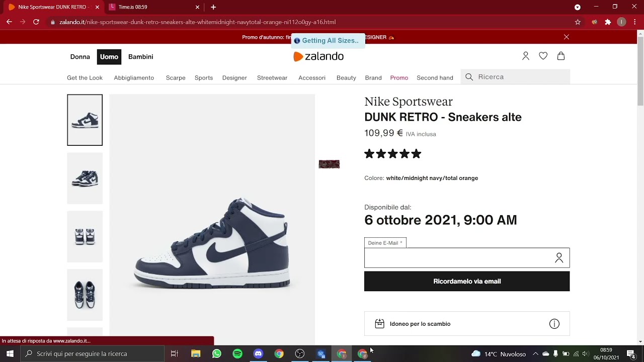
Task: Open the shopping bag icon
Action: click(561, 56)
